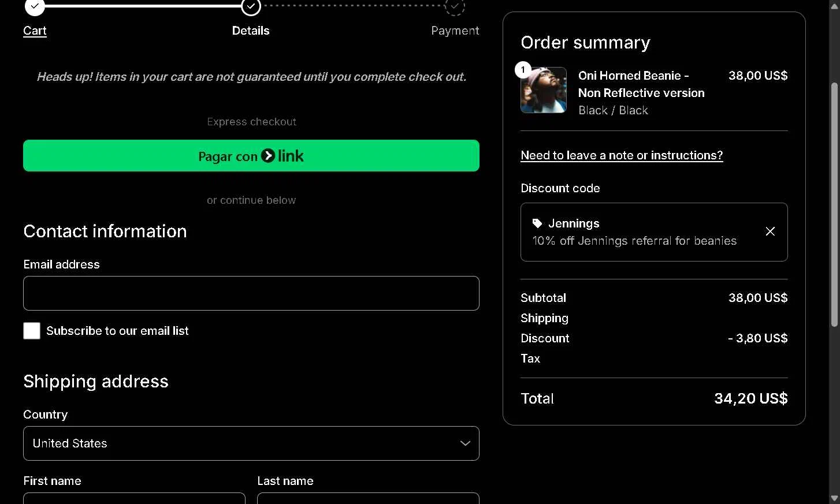Click the scrollbar down arrow
Image resolution: width=840 pixels, height=504 pixels.
(834, 498)
